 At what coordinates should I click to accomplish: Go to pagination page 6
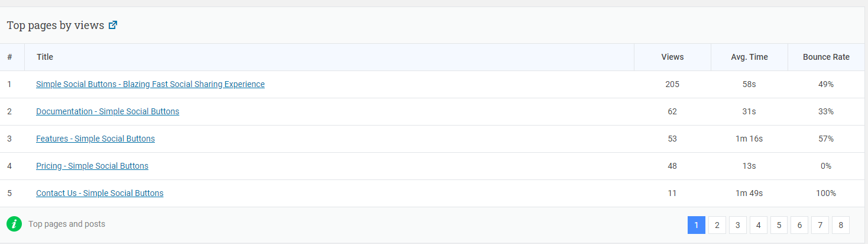pos(799,225)
